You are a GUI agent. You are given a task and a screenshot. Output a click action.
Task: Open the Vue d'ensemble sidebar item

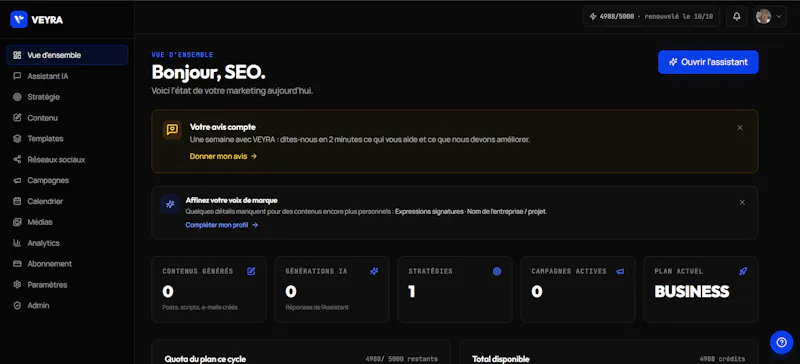click(67, 55)
